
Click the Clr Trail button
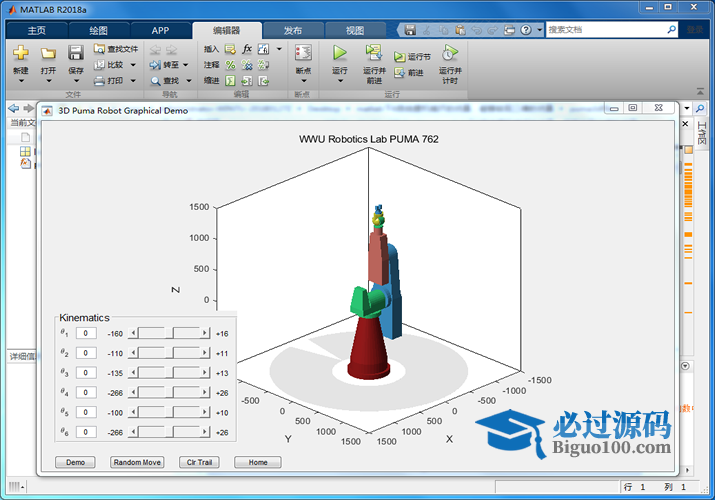199,462
